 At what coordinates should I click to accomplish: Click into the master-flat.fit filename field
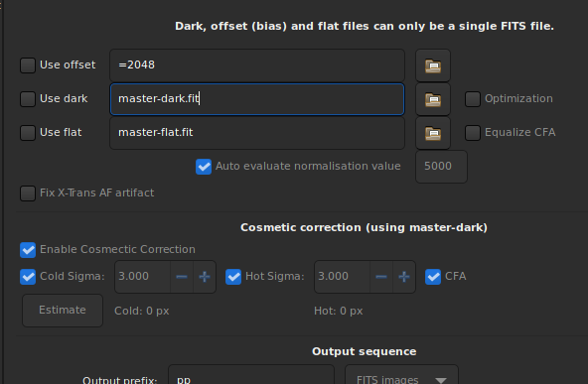[257, 133]
